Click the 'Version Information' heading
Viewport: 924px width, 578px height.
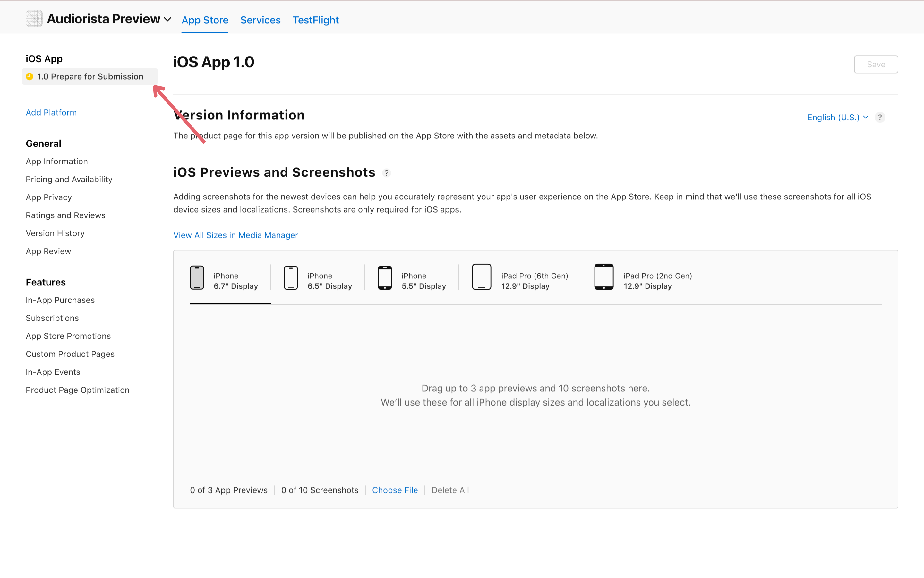click(239, 115)
